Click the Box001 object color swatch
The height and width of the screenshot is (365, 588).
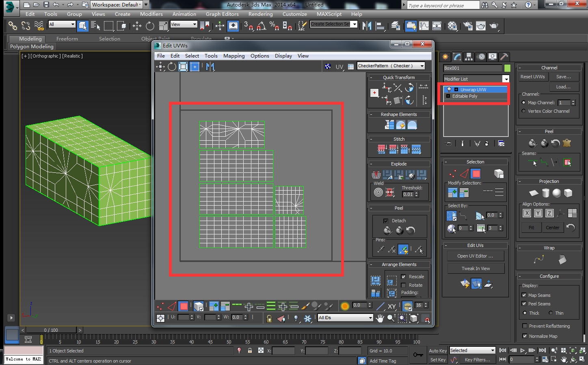pyautogui.click(x=507, y=68)
